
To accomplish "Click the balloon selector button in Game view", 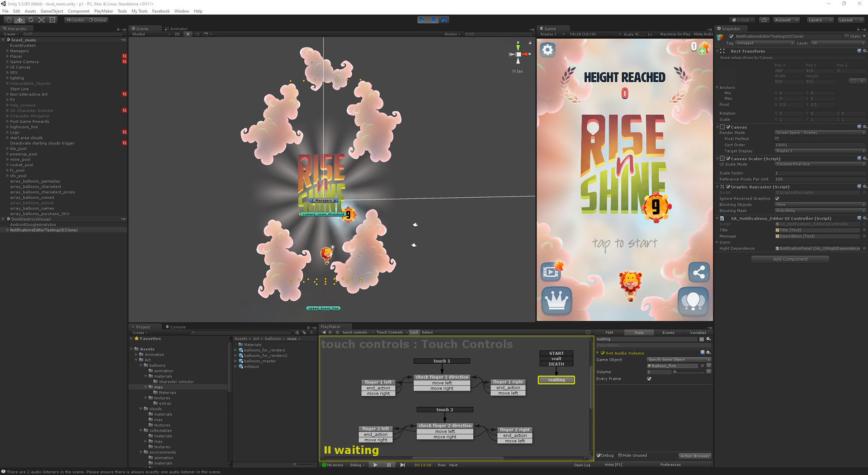I will pos(693,301).
